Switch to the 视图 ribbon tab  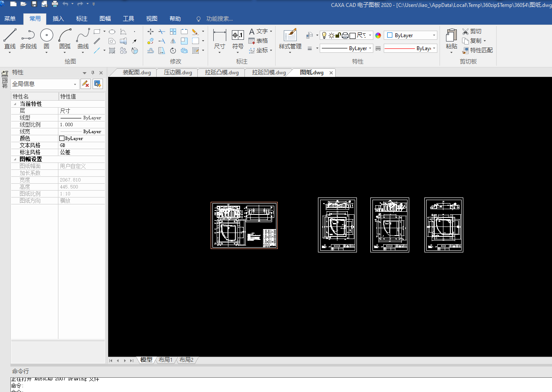(x=152, y=19)
